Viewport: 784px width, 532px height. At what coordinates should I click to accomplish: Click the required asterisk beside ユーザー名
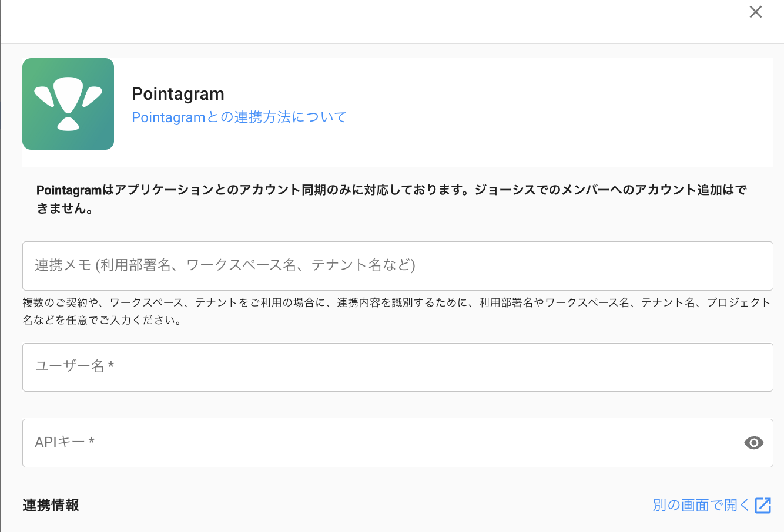(111, 366)
